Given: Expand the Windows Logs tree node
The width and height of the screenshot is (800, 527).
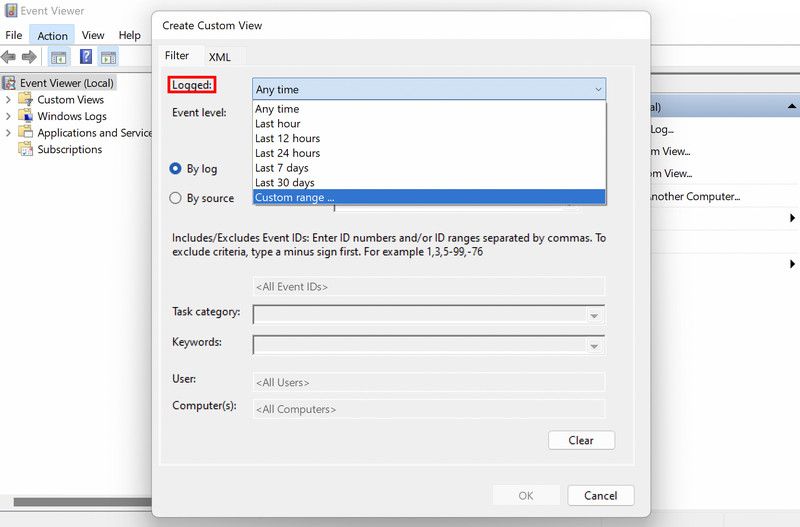Looking at the screenshot, I should tap(9, 116).
